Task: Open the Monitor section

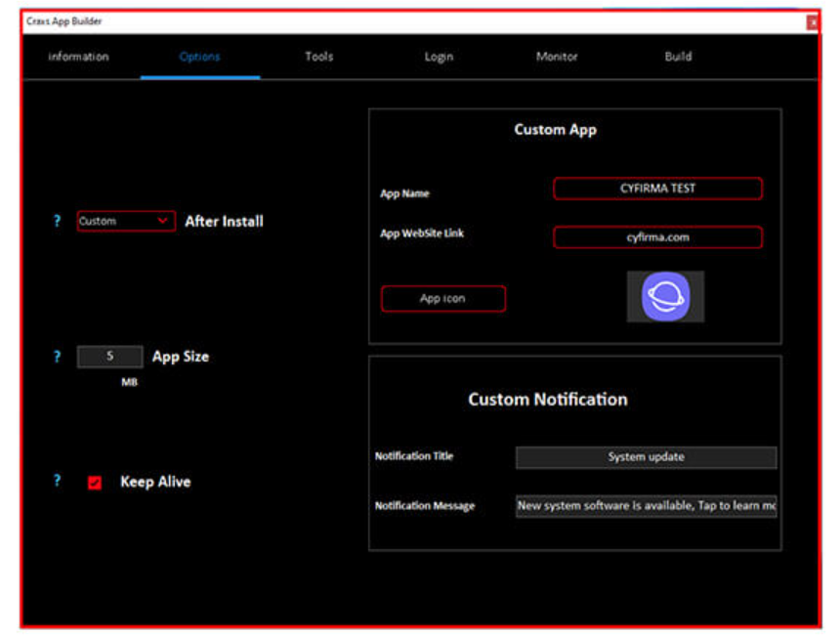Action: 556,57
